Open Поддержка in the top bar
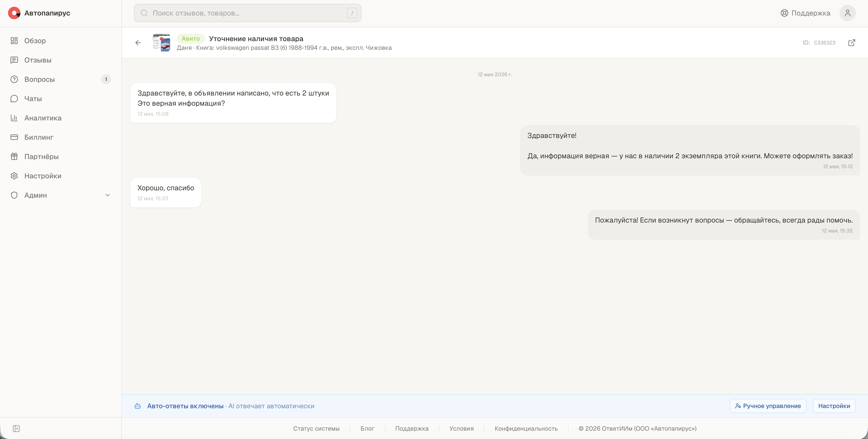The image size is (868, 439). point(805,13)
